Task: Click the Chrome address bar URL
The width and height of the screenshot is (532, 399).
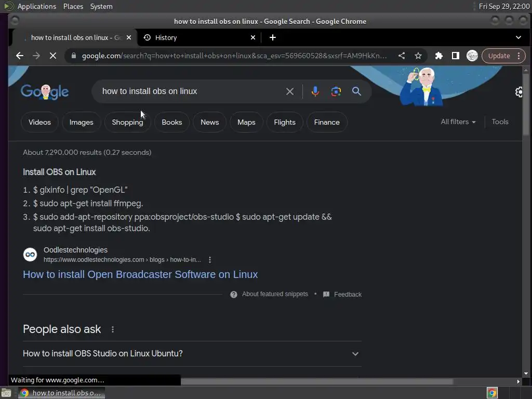Action: click(x=234, y=56)
